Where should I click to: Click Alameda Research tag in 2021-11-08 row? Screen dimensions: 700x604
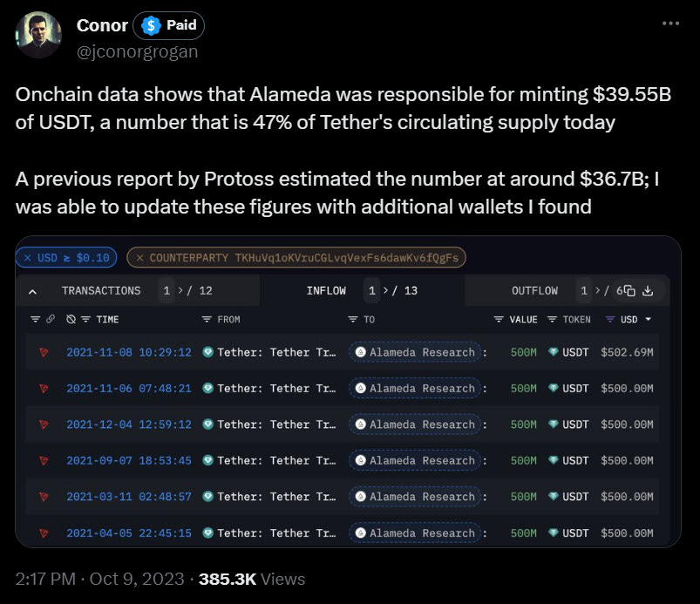(x=415, y=352)
